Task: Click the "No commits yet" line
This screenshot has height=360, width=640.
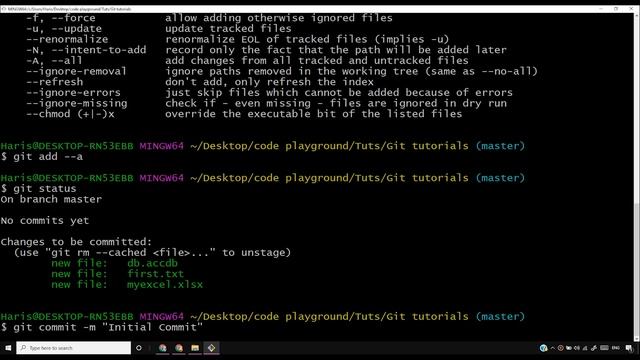Action: pyautogui.click(x=45, y=220)
